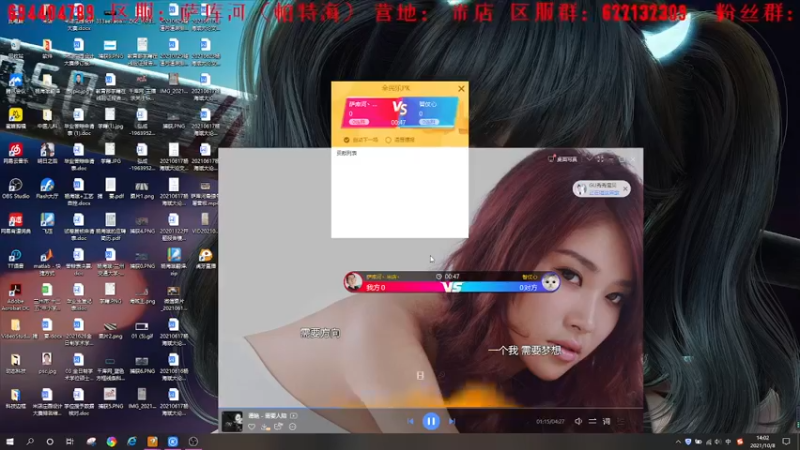Open NetEase Youdao dictionary red shortcut
This screenshot has height=450, width=800.
click(15, 223)
